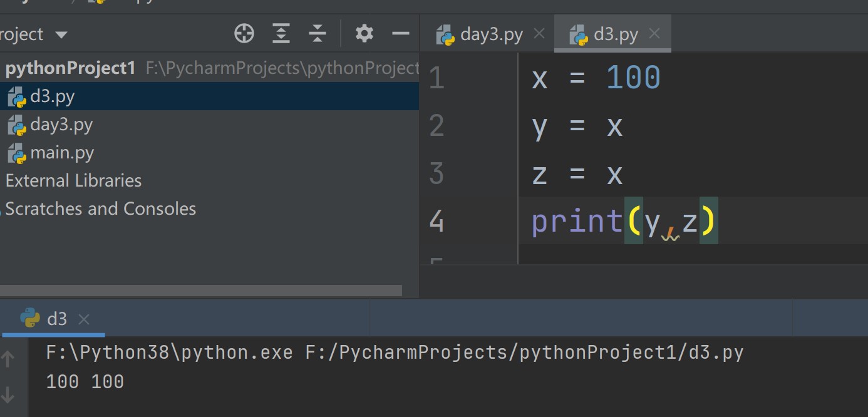Click the project panel horizontal scrollbar

(x=200, y=291)
